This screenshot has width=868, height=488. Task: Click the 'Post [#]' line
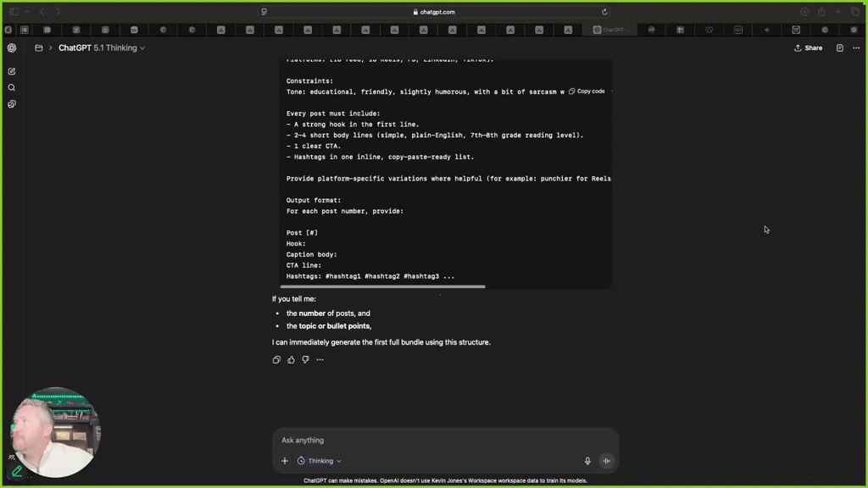point(303,233)
